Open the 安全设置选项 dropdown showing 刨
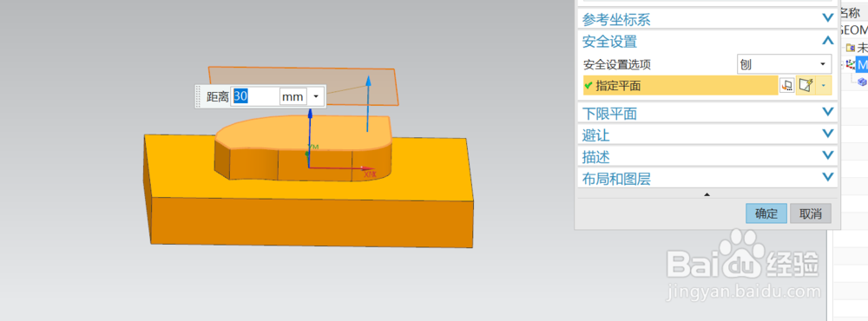The width and height of the screenshot is (868, 321). [x=785, y=64]
